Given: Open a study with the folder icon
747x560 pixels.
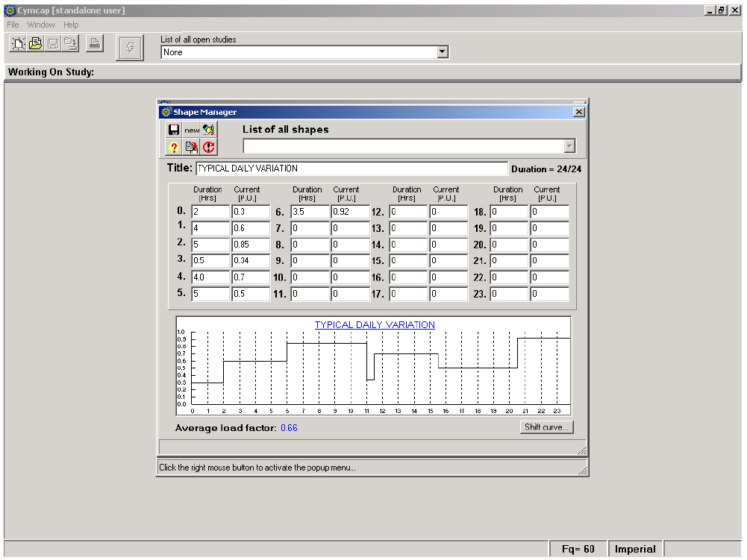Looking at the screenshot, I should tap(36, 44).
